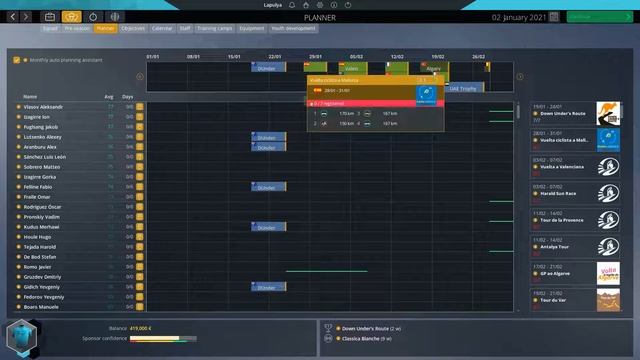Click the green Continue button
The width and height of the screenshot is (640, 360).
coord(600,17)
